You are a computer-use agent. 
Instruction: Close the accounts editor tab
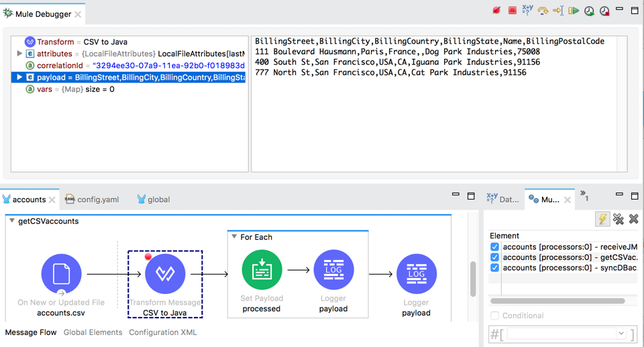[52, 200]
